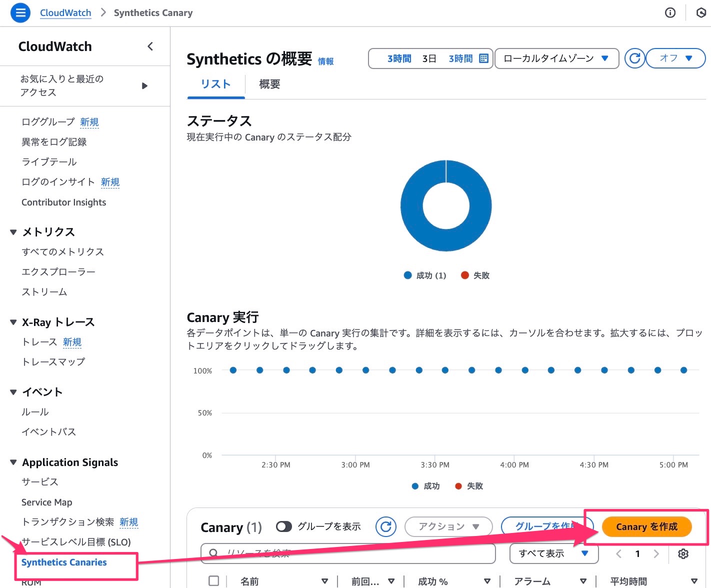The image size is (711, 588).
Task: Open すべてのメトリクス in sidebar
Action: (x=62, y=252)
